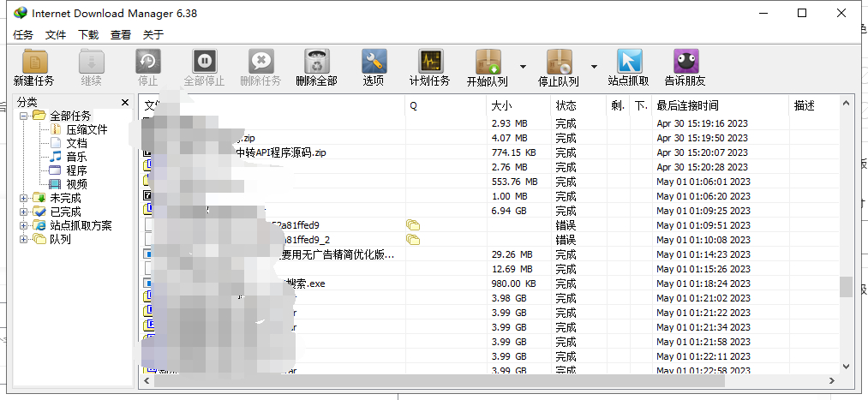Click the 6.94 GB size cell
Screen dimensions: 868x400
point(509,211)
